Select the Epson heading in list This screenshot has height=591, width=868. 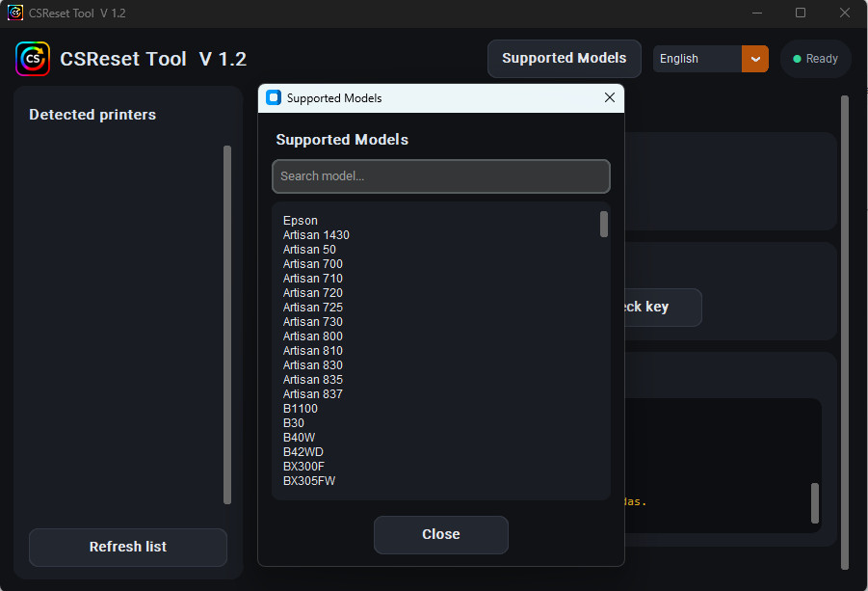[300, 221]
